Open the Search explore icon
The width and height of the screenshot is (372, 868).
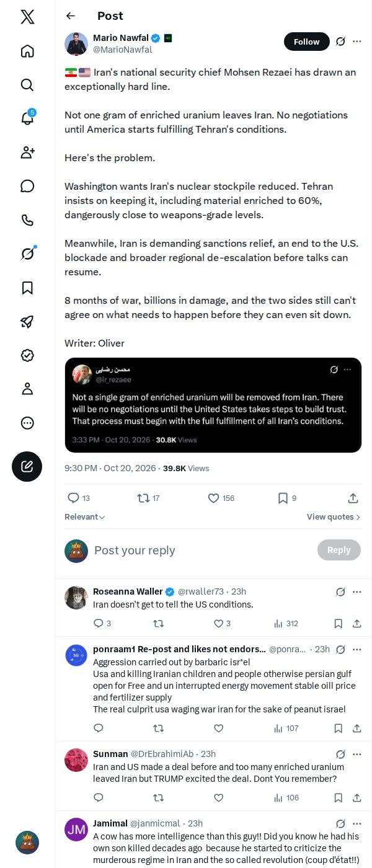pos(27,85)
